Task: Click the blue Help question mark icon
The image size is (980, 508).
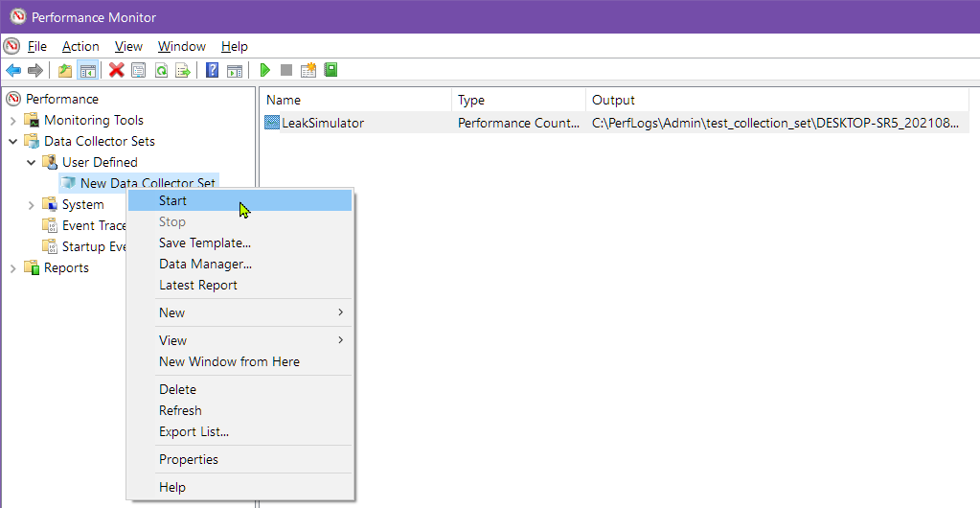Action: coord(212,70)
